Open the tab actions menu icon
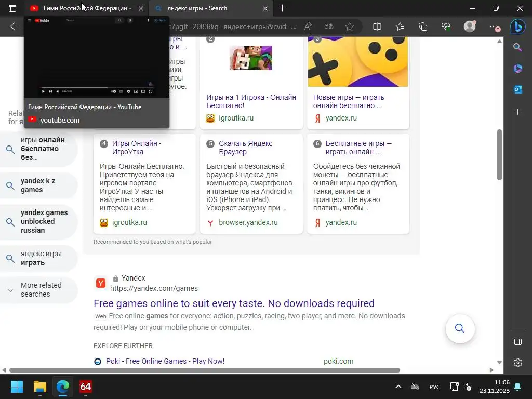 pyautogui.click(x=12, y=8)
